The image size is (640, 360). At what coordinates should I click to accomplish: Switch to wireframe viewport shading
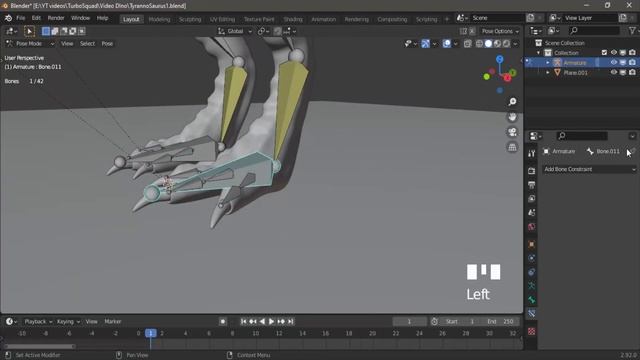tap(479, 44)
